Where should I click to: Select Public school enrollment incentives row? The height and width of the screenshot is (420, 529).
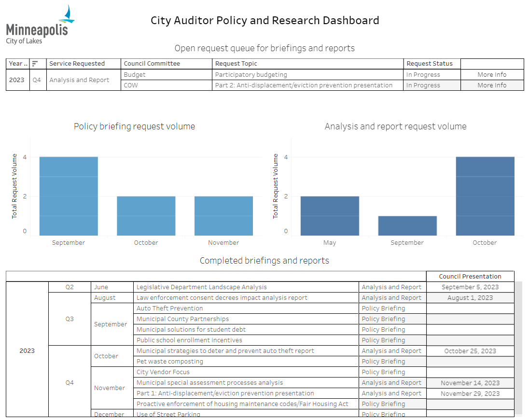click(x=246, y=340)
